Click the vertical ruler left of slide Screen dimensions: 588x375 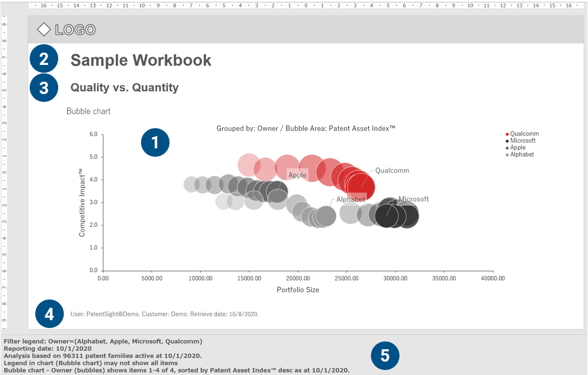point(4,172)
